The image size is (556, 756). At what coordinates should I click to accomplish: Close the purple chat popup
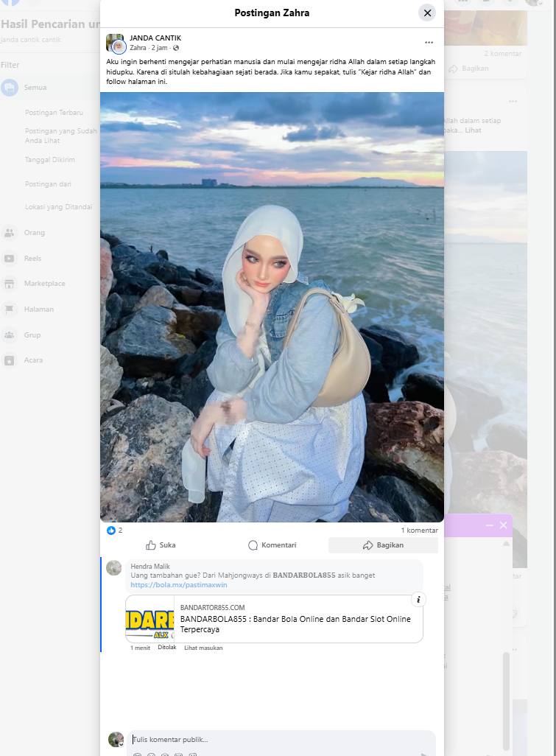504,525
